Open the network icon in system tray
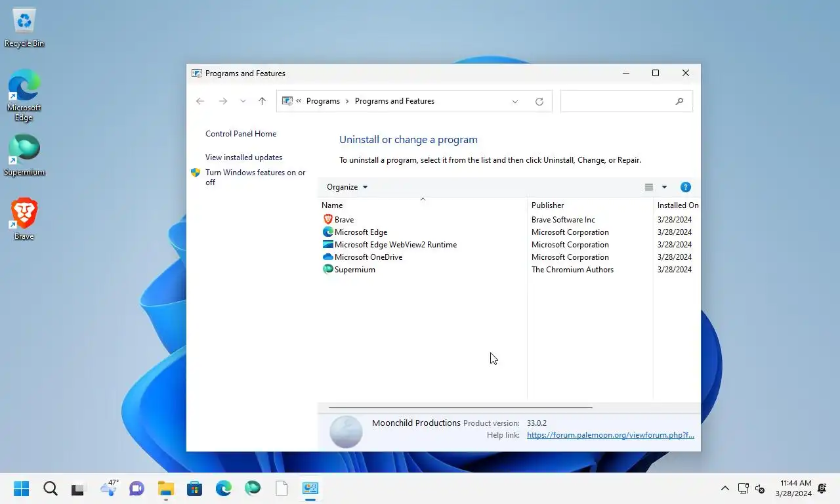 point(743,488)
